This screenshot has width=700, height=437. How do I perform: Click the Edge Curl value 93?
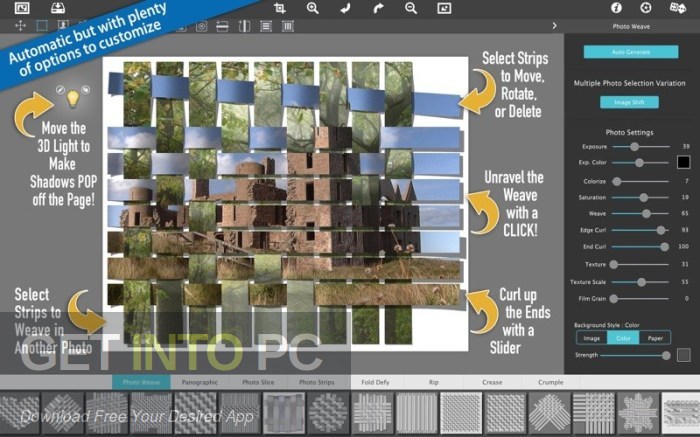point(685,230)
